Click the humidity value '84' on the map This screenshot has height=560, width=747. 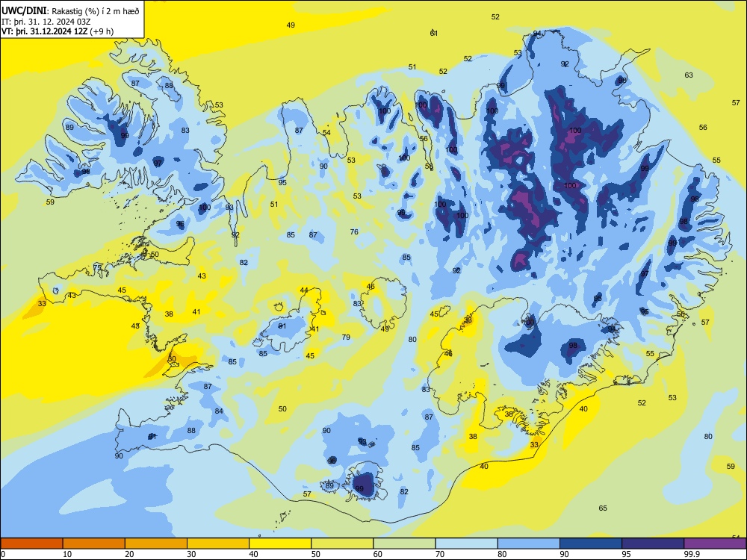coord(219,411)
